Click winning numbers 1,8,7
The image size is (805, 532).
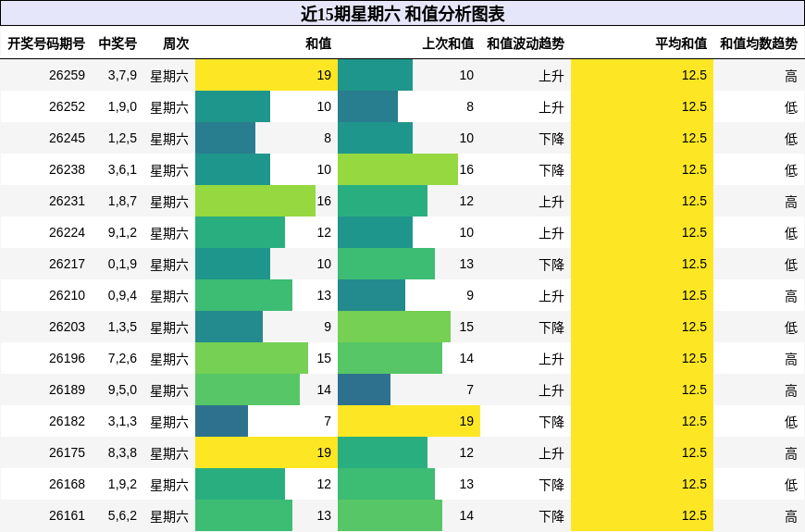pyautogui.click(x=122, y=202)
